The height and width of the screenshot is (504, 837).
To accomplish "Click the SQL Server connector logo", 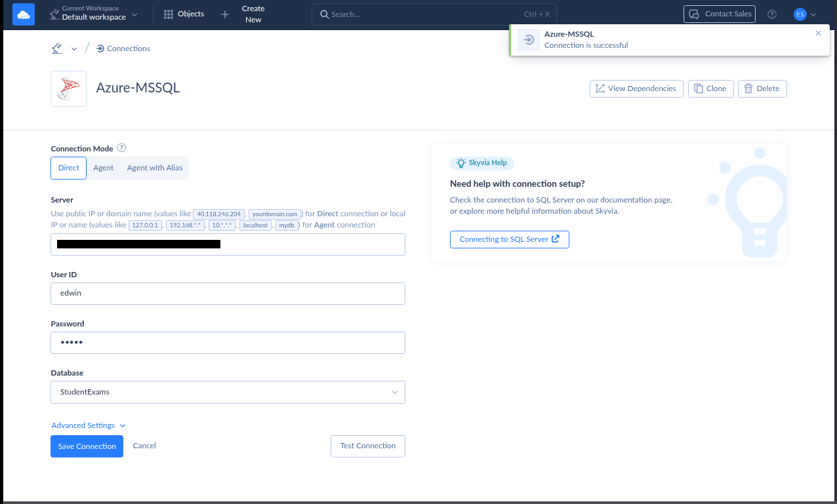I will [68, 88].
